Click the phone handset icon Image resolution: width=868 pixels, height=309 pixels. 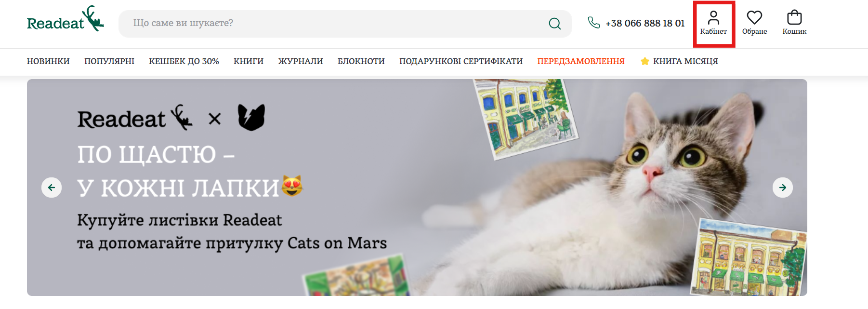coord(594,23)
